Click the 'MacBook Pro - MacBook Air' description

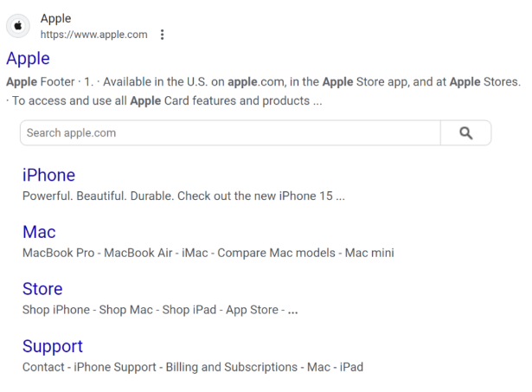208,254
